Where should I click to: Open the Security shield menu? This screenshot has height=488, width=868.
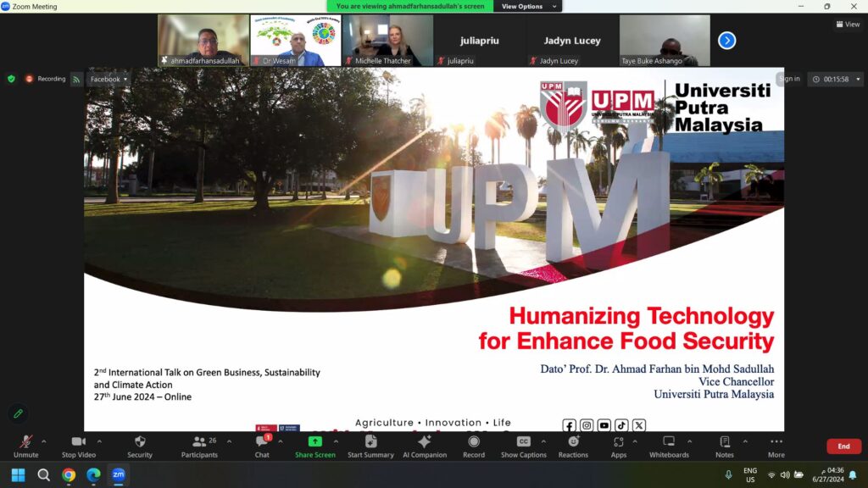[140, 446]
